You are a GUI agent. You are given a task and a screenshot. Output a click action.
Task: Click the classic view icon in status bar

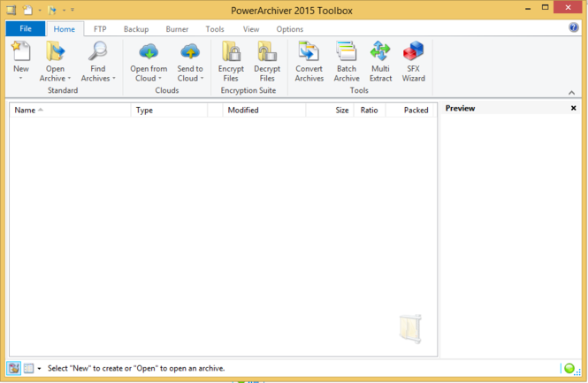pyautogui.click(x=13, y=368)
